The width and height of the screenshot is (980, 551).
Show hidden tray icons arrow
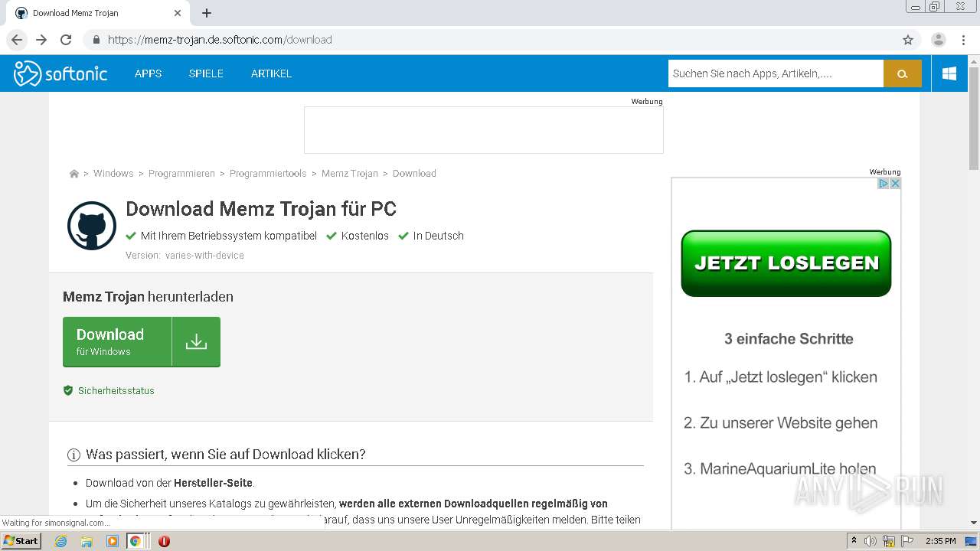pyautogui.click(x=854, y=541)
